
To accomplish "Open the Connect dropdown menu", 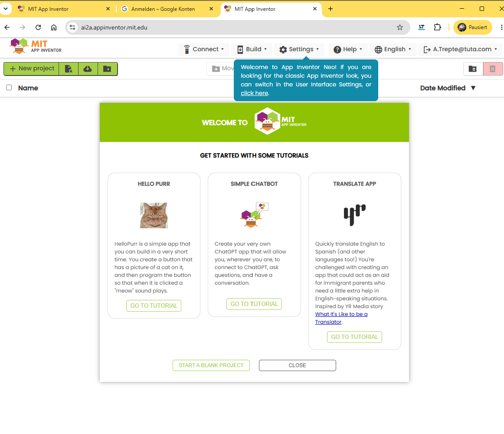I will [x=203, y=49].
